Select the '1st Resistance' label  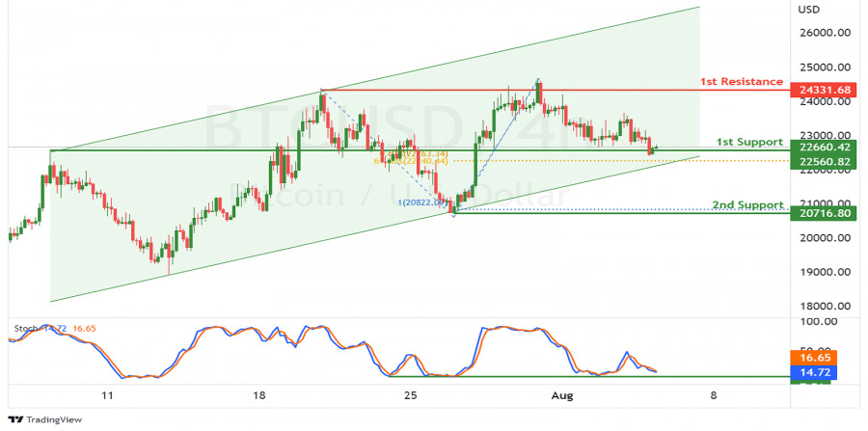coord(742,82)
